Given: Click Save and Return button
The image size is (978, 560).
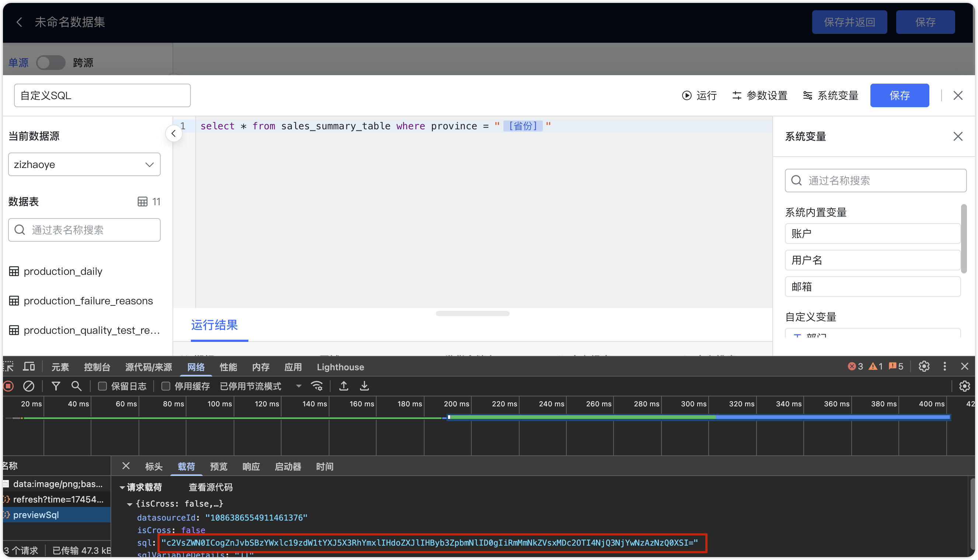Looking at the screenshot, I should [849, 22].
